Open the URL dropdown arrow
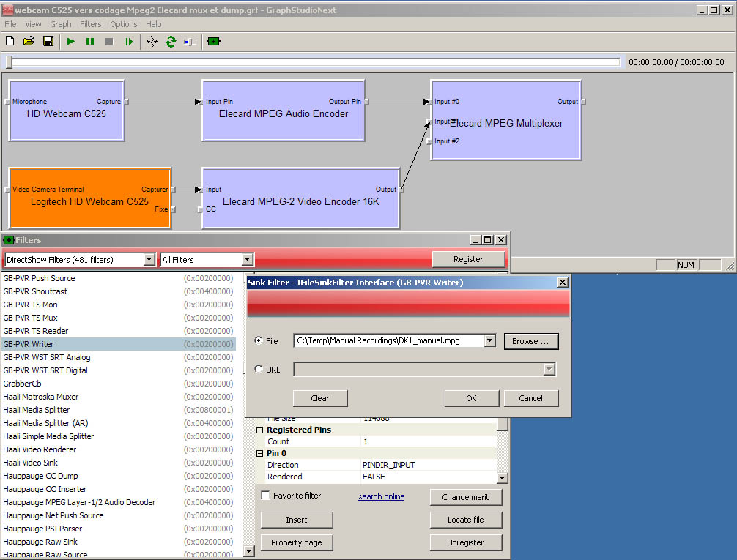This screenshot has height=560, width=737. point(549,369)
